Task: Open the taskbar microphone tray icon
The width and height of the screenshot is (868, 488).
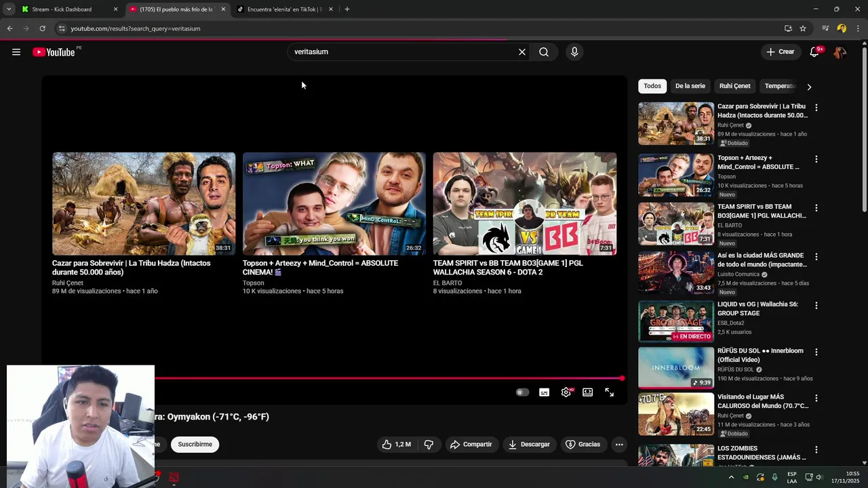Action: point(774,477)
